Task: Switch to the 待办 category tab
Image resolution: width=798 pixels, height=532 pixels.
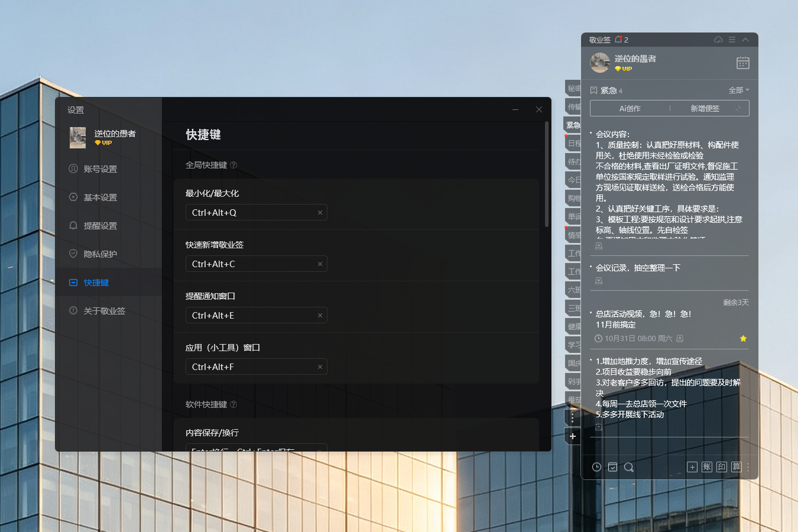Action: [x=573, y=162]
